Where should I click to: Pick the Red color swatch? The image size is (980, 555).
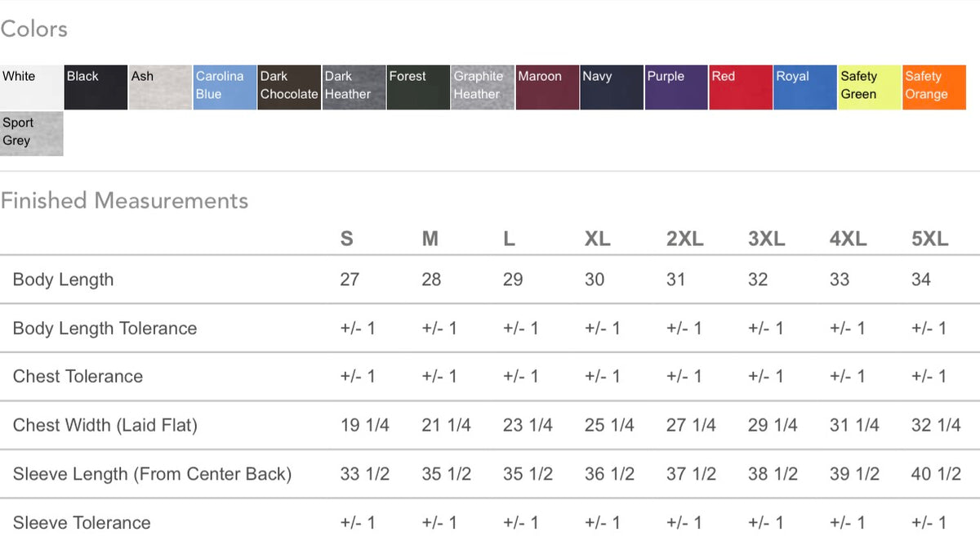tap(741, 87)
